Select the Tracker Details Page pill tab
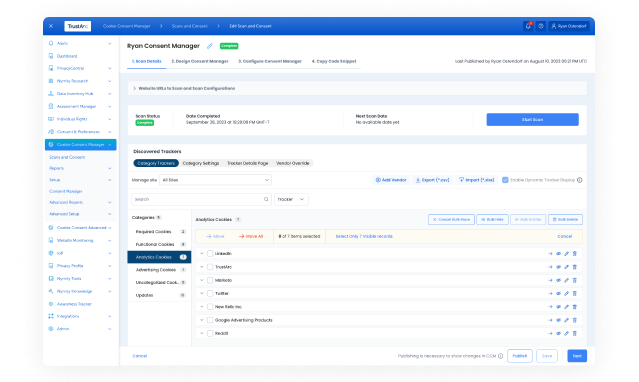Viewport: 639px width, 382px height. coord(247,163)
